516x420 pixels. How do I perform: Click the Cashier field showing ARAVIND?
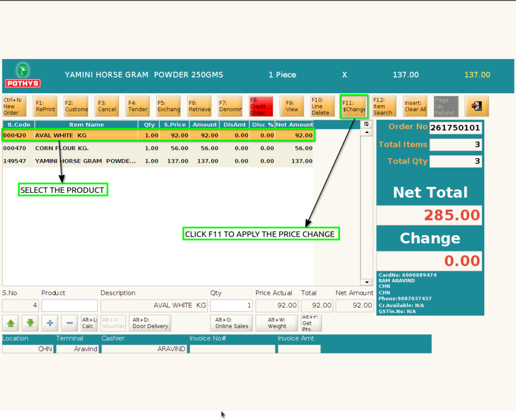click(144, 348)
